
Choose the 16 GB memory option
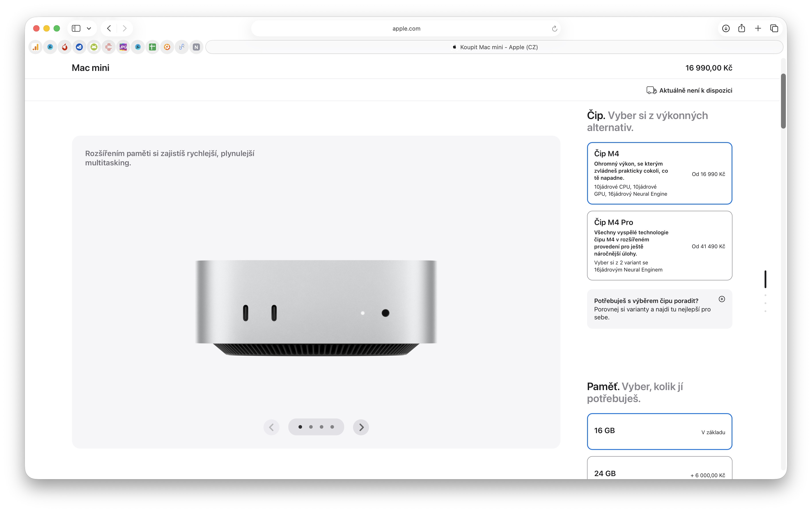(659, 431)
